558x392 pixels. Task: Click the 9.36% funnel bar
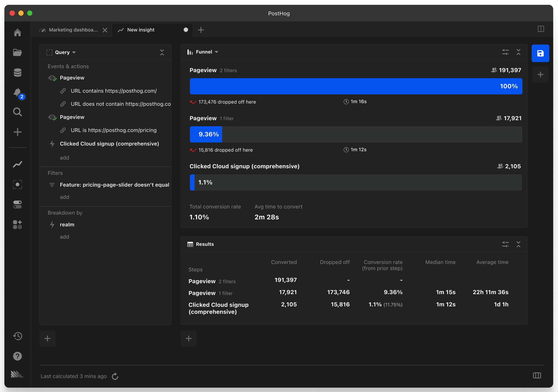coord(206,134)
